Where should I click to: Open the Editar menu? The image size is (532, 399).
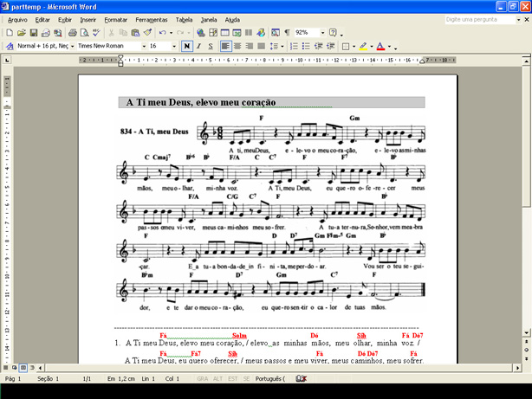coord(42,20)
